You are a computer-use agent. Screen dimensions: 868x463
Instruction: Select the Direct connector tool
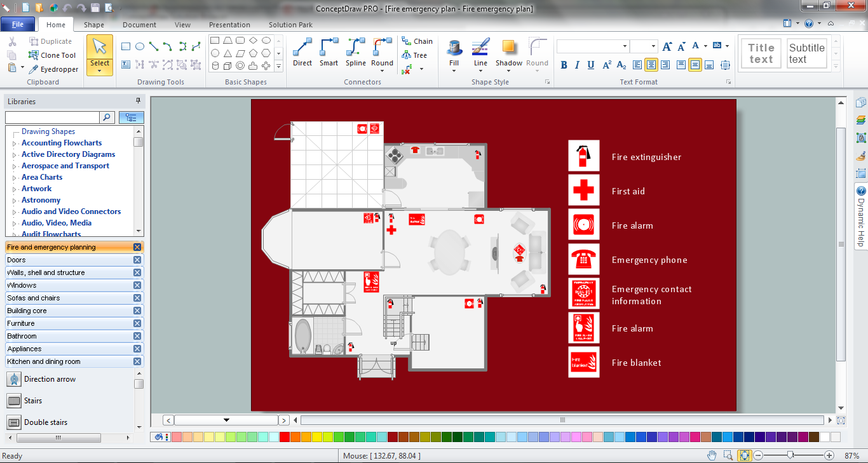coord(302,52)
